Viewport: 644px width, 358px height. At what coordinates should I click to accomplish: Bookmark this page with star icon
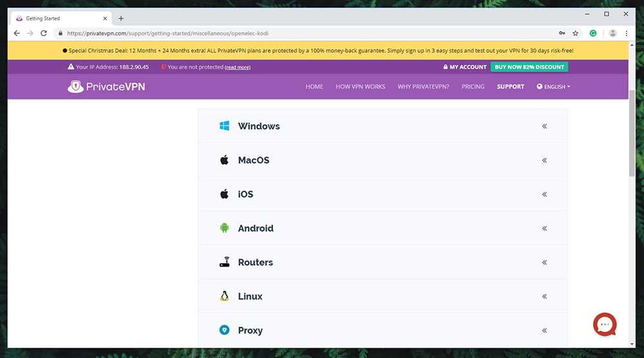pyautogui.click(x=575, y=33)
